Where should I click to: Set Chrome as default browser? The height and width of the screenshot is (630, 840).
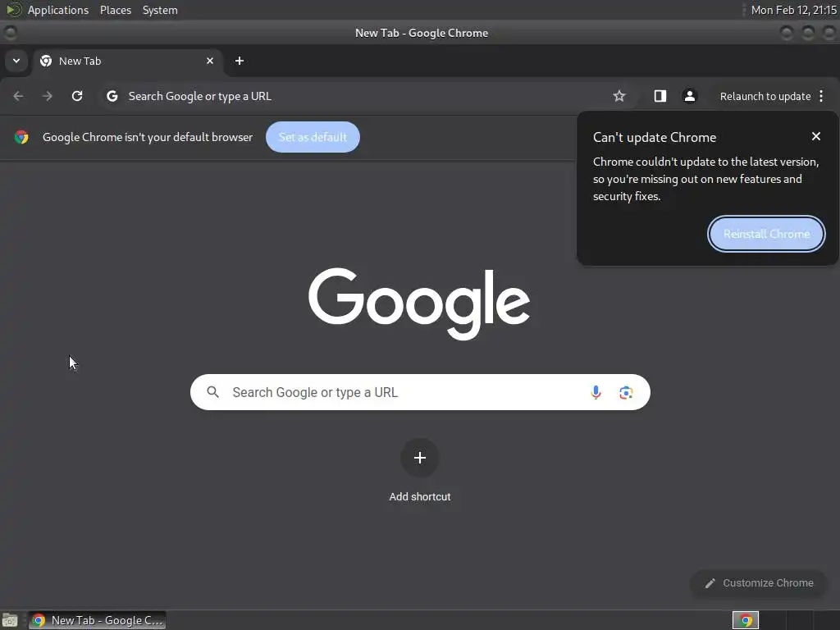coord(313,137)
